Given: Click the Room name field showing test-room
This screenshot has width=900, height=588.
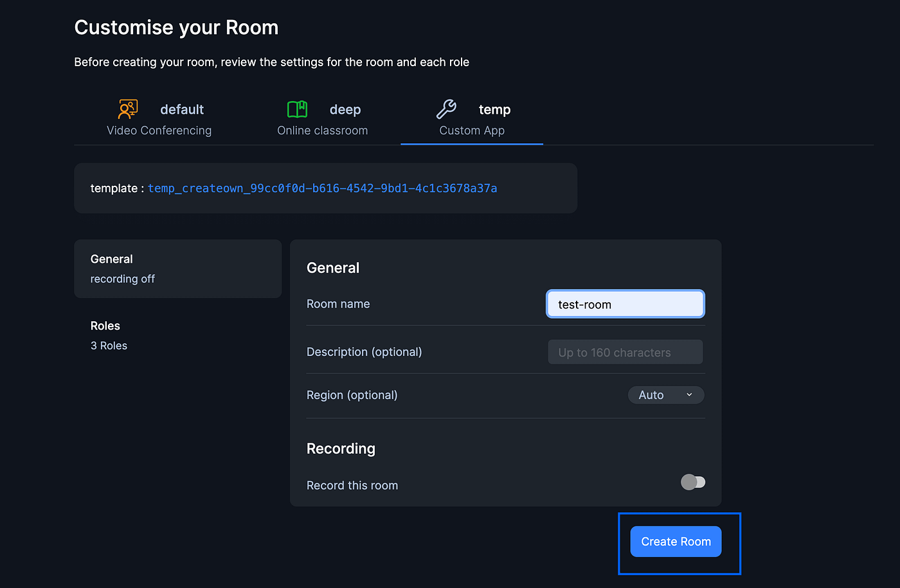Looking at the screenshot, I should click(624, 303).
